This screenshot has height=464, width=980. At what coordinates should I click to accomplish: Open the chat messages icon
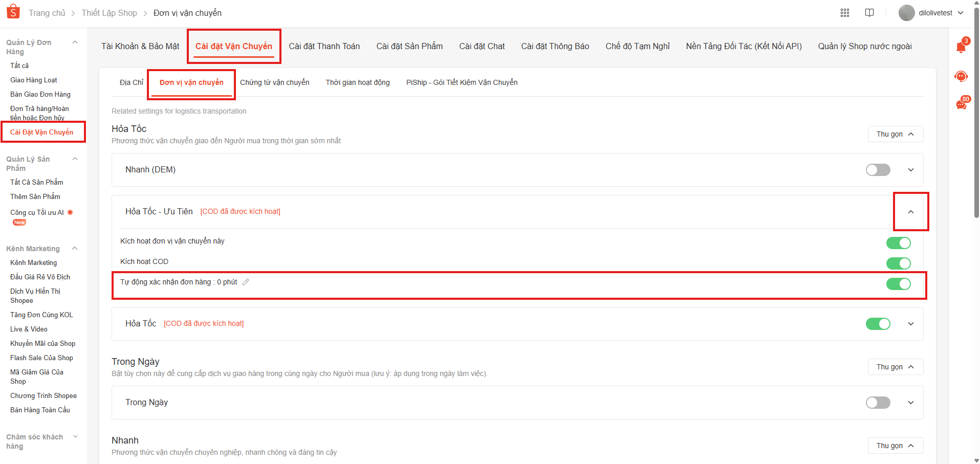tap(961, 104)
